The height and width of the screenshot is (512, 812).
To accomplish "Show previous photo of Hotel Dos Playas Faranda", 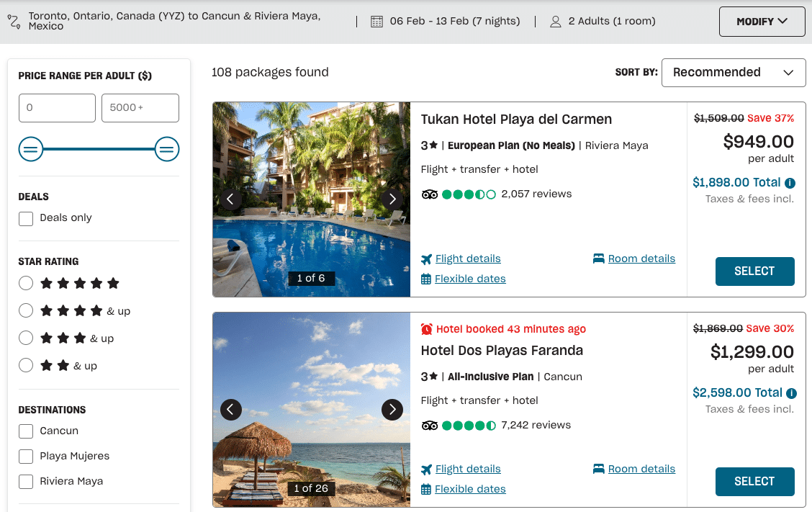I will (230, 410).
